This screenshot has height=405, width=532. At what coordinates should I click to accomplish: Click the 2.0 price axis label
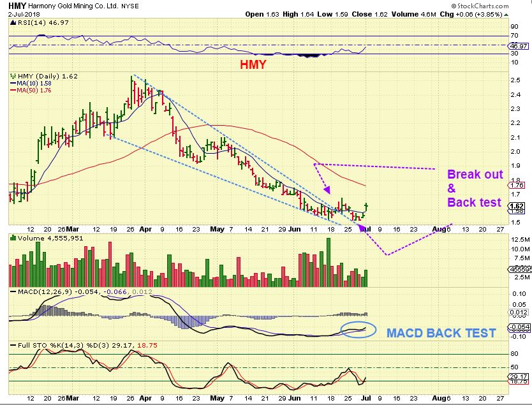pyautogui.click(x=515, y=151)
